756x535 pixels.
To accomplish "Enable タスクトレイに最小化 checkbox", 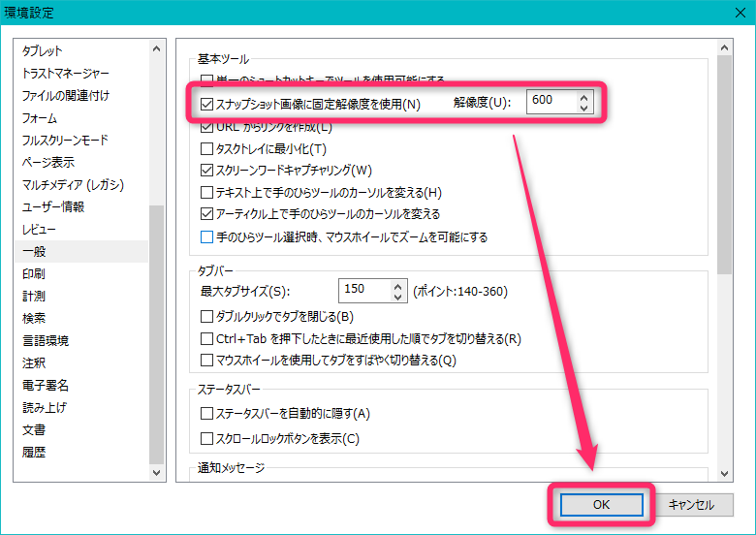I will coord(206,149).
